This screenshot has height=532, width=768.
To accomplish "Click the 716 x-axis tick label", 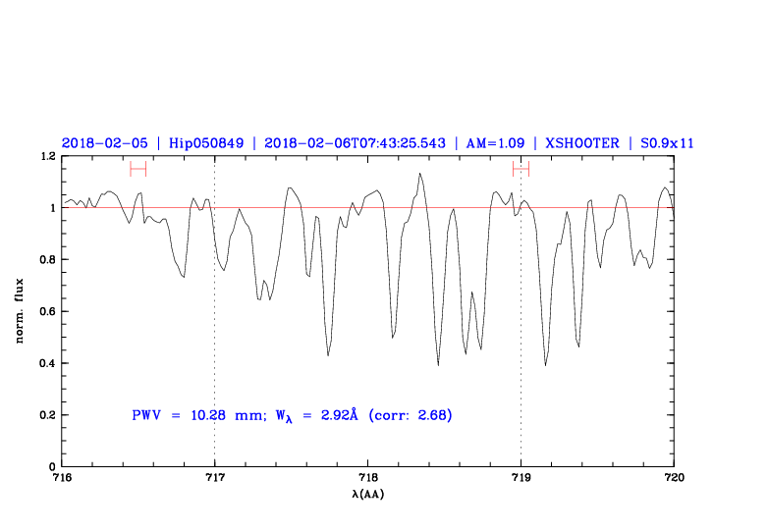I will click(x=61, y=478).
